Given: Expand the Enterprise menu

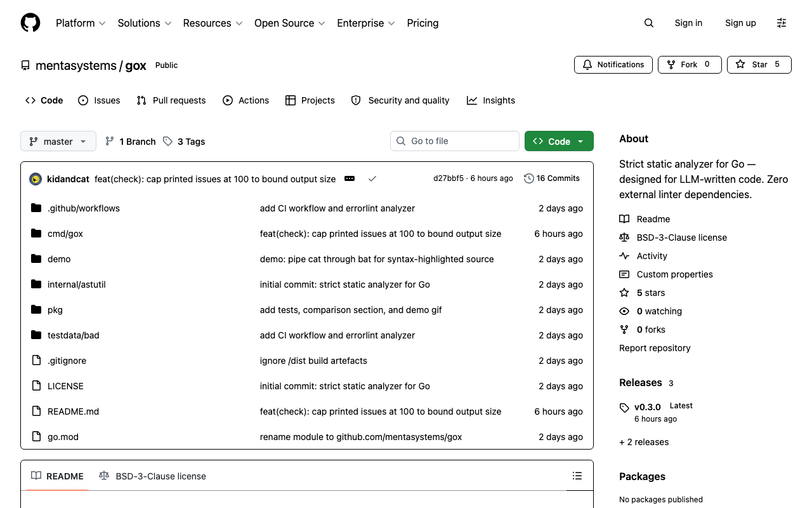Looking at the screenshot, I should point(366,23).
